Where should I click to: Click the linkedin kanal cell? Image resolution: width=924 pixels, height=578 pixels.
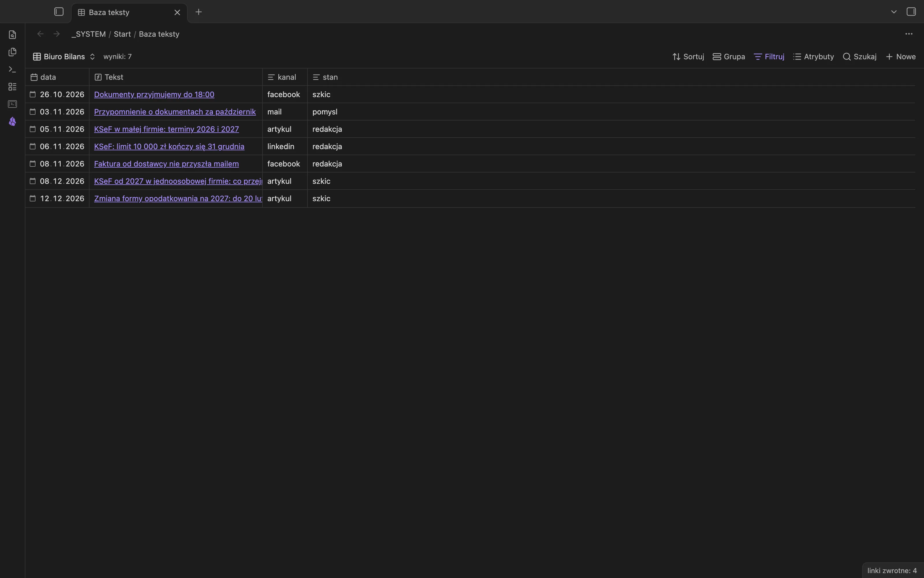tap(285, 147)
